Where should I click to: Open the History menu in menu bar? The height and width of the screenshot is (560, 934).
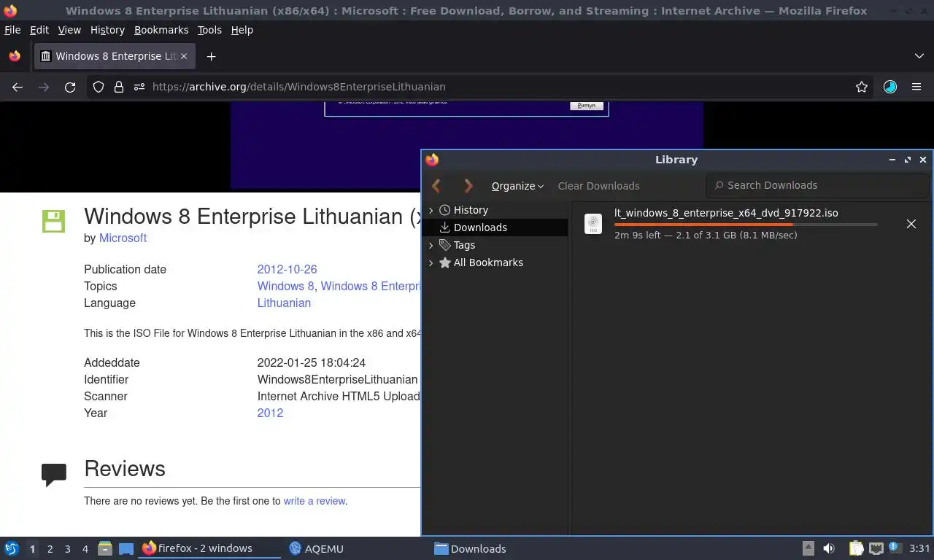click(x=107, y=30)
